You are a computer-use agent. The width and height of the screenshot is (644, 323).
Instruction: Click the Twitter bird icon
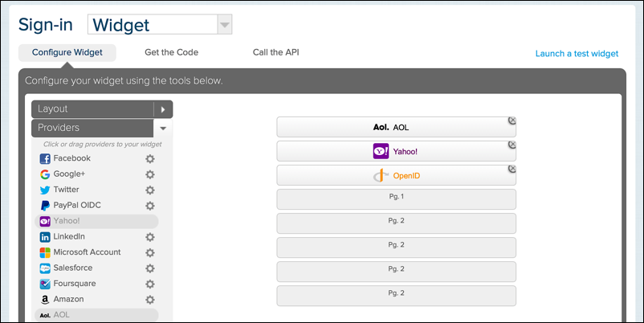45,190
